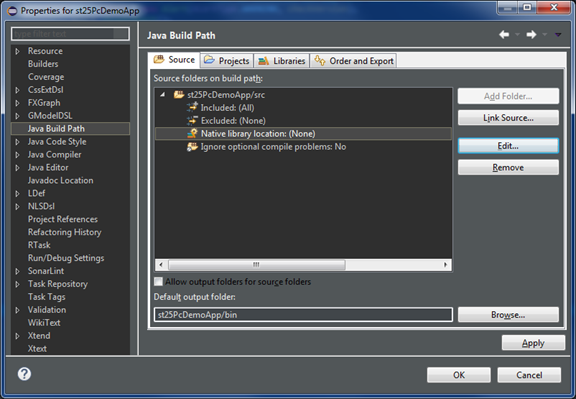
Task: Click the Ignore optional compile problems icon
Action: click(192, 147)
